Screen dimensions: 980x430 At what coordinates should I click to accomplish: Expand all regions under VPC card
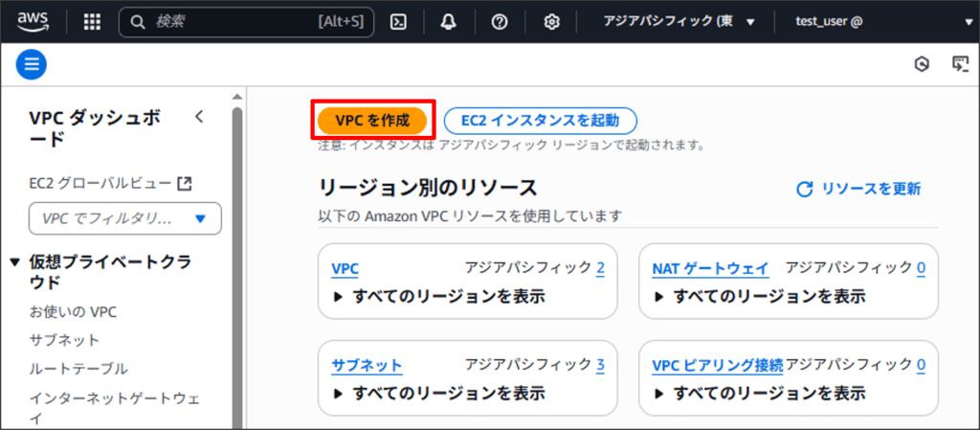pyautogui.click(x=438, y=296)
